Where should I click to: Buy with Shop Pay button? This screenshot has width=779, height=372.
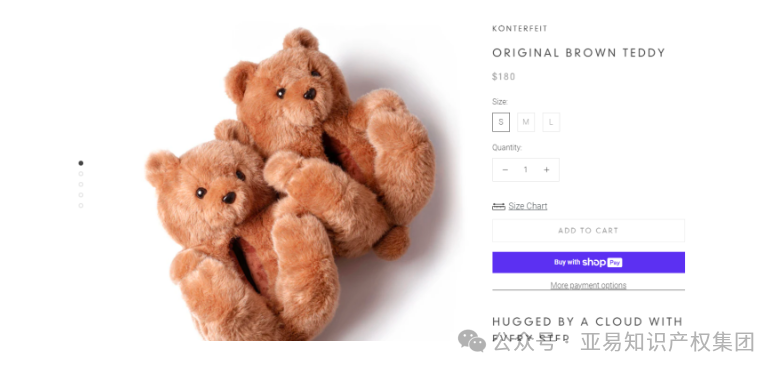[588, 262]
